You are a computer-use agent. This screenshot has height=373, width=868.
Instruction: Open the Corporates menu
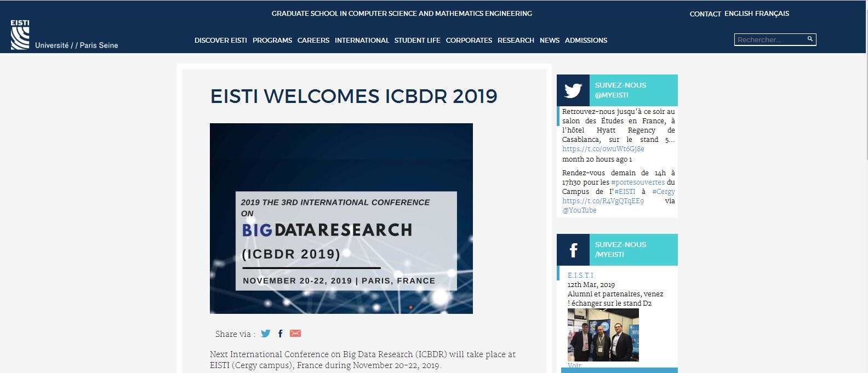[469, 41]
